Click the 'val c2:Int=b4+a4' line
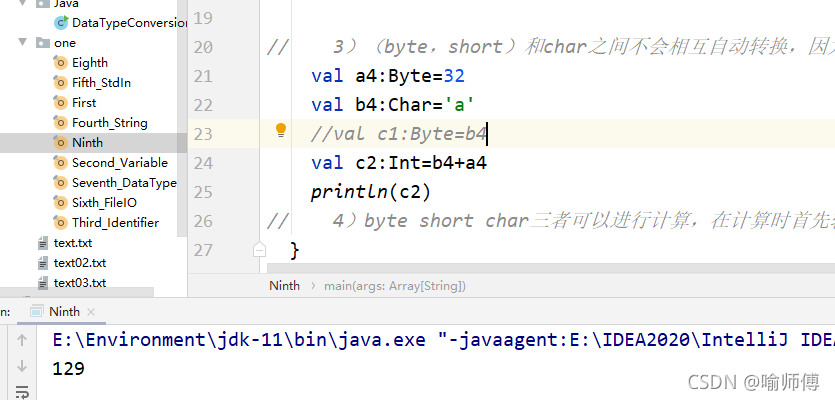The height and width of the screenshot is (400, 835). [399, 163]
